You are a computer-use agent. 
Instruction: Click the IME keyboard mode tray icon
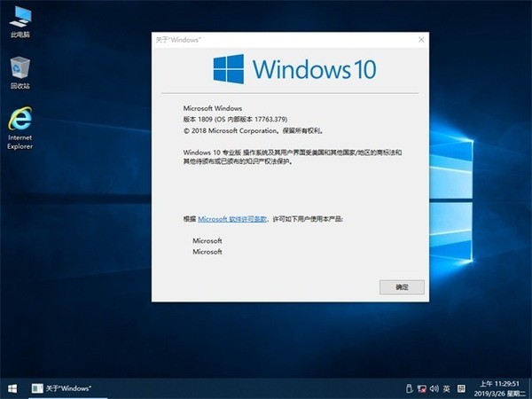pyautogui.click(x=461, y=388)
